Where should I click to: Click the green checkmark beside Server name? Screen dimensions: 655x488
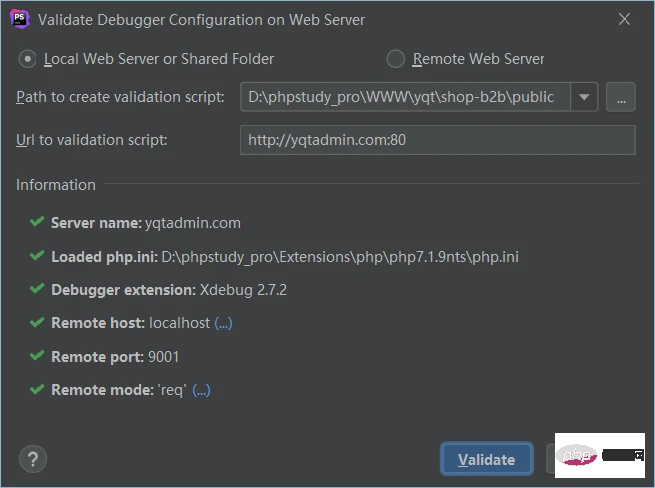[37, 222]
